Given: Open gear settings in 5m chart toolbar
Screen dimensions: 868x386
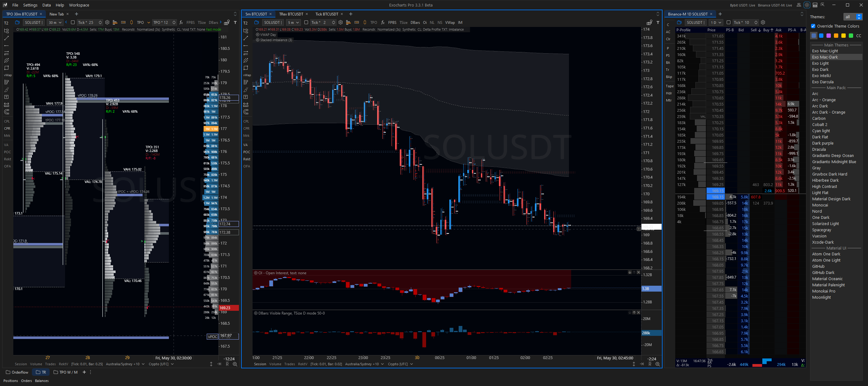Looking at the screenshot, I should [341, 23].
